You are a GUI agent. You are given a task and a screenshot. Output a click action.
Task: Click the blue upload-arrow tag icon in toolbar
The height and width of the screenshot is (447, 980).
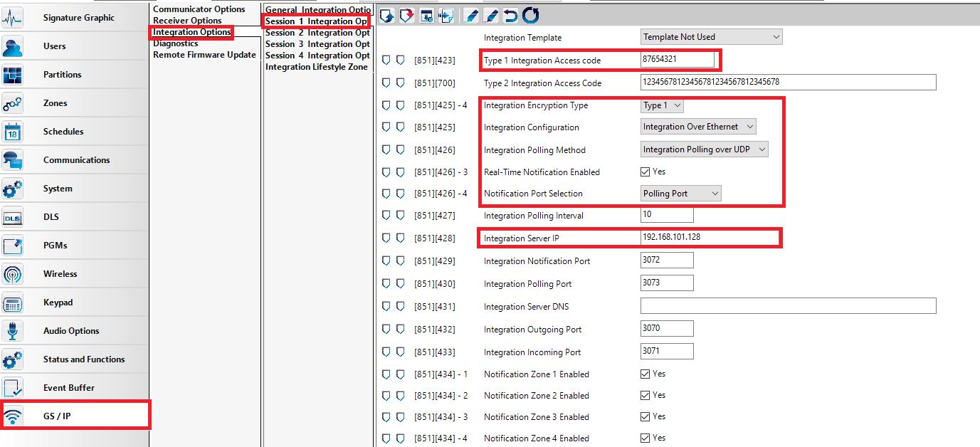coord(386,15)
